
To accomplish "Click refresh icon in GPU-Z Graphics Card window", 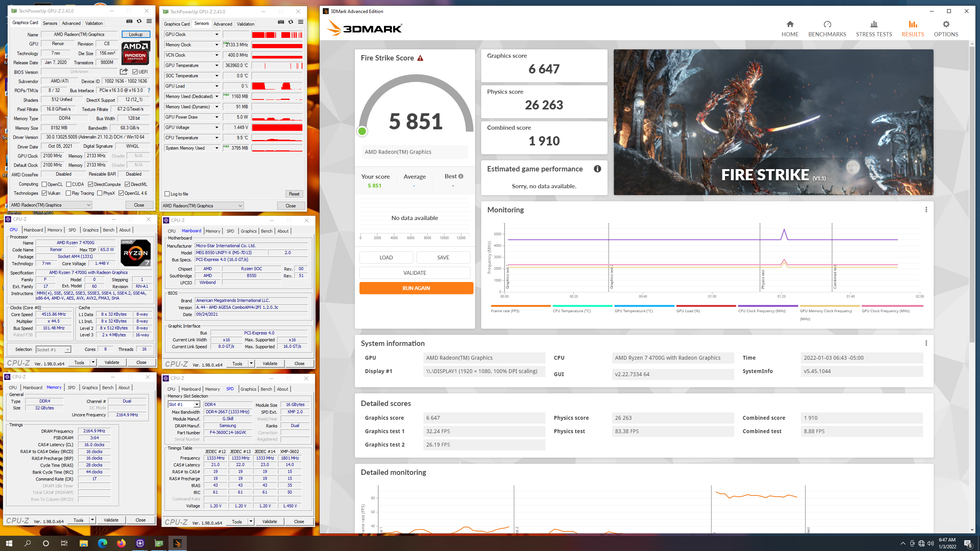I will (x=139, y=21).
